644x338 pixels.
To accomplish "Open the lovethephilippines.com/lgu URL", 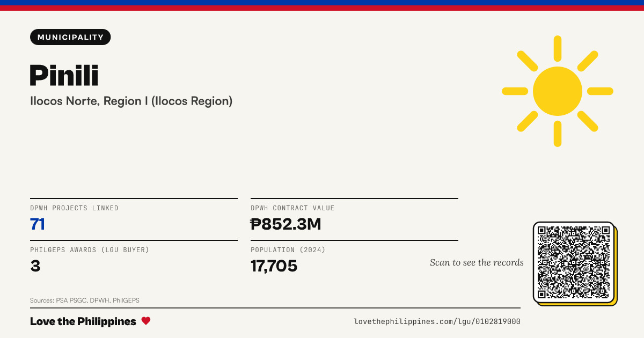I will tap(437, 321).
